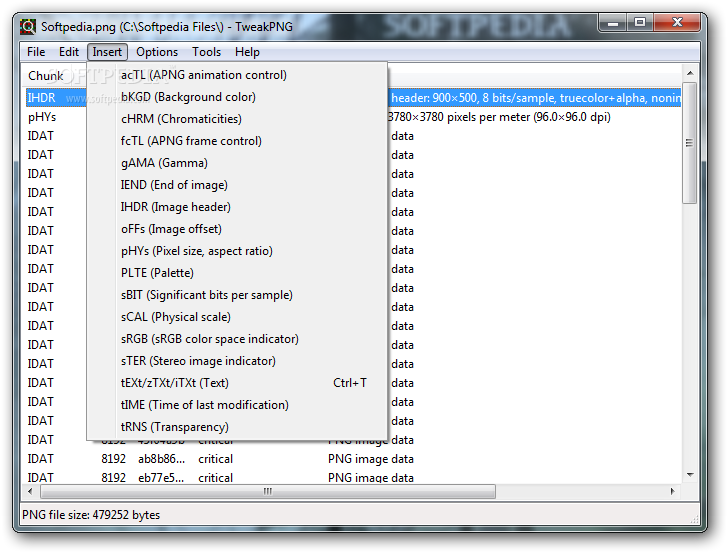The height and width of the screenshot is (553, 728).
Task: Insert cHRM Chromaticities chunk
Action: (237, 119)
